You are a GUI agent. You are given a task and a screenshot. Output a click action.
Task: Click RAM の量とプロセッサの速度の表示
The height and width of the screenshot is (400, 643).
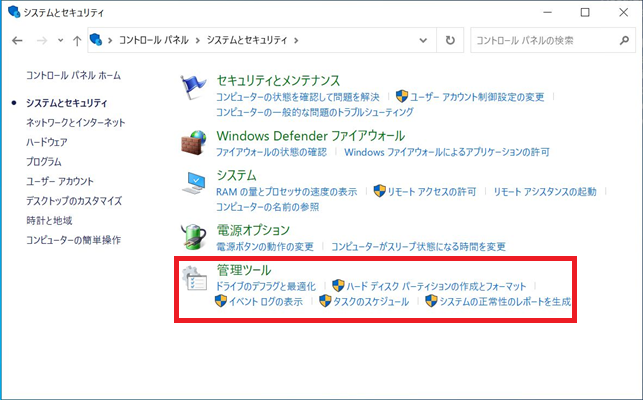(x=287, y=192)
